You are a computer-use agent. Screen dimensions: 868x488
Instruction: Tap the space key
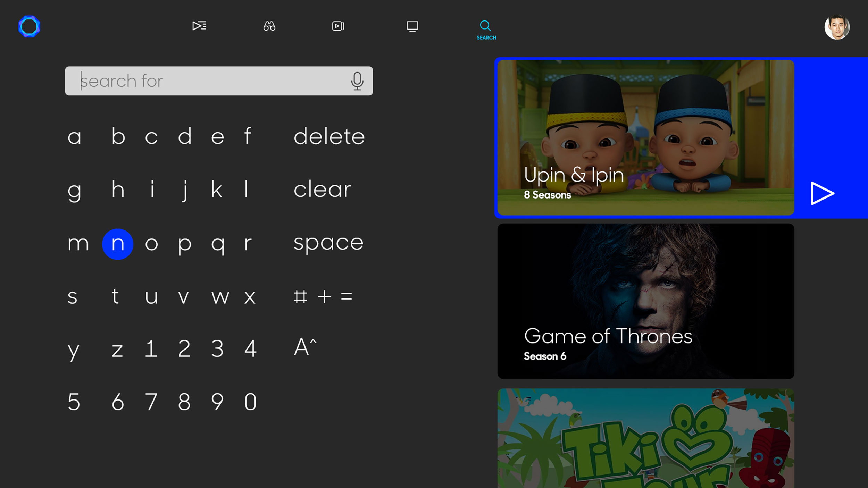coord(328,244)
